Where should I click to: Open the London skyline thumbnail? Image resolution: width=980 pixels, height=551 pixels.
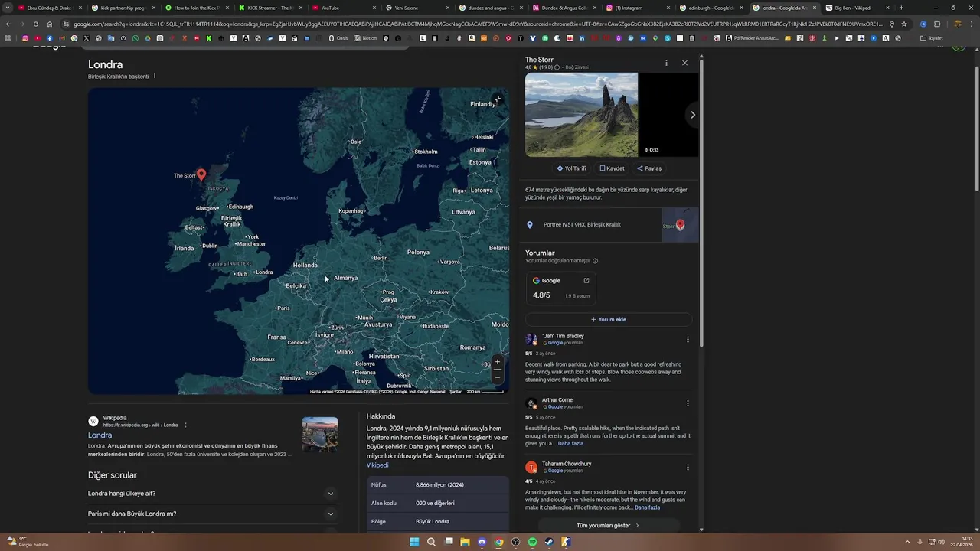[x=320, y=435]
